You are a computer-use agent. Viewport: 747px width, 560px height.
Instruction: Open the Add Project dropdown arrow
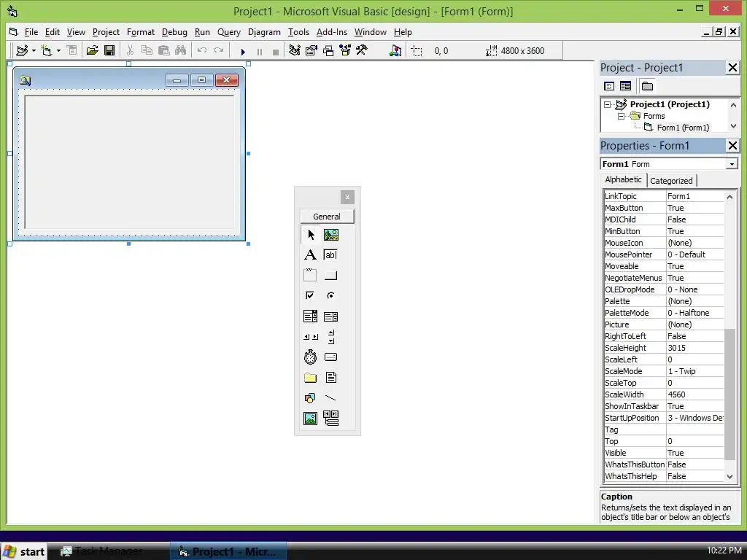[x=34, y=50]
